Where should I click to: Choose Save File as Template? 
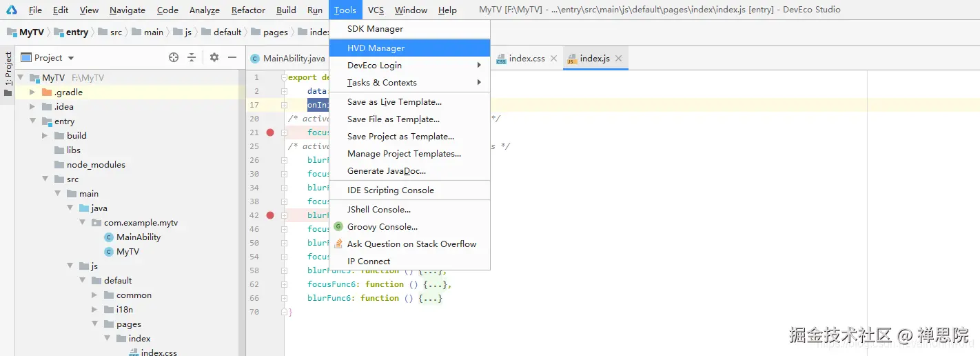(x=409, y=119)
